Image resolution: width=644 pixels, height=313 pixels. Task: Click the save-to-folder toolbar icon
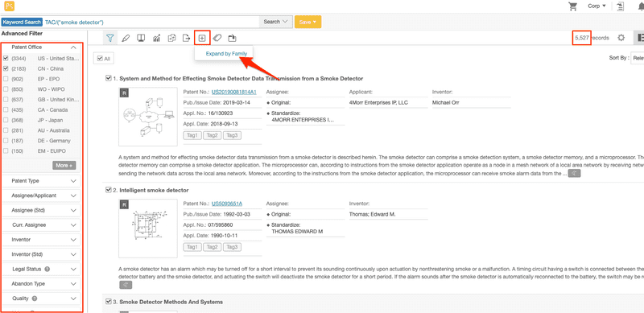[233, 38]
